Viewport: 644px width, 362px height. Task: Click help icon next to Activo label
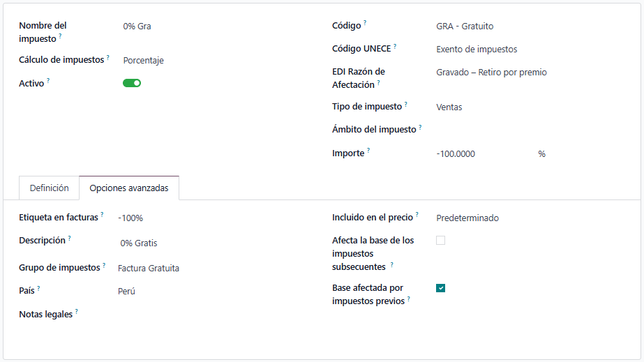pos(48,81)
